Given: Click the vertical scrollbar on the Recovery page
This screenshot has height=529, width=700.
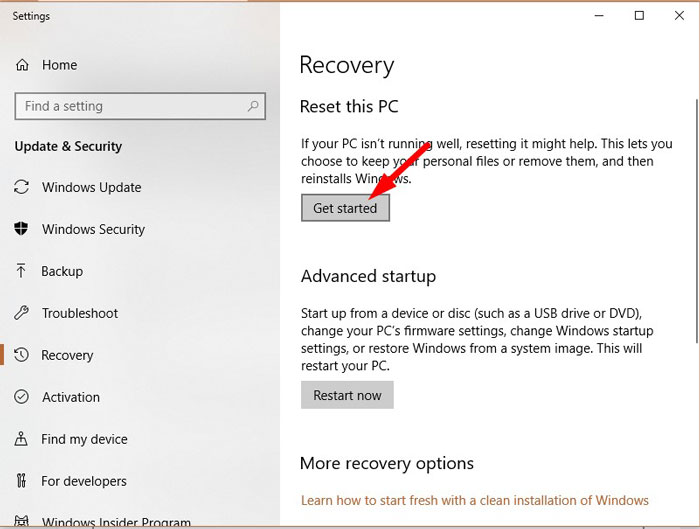Looking at the screenshot, I should tap(696, 221).
